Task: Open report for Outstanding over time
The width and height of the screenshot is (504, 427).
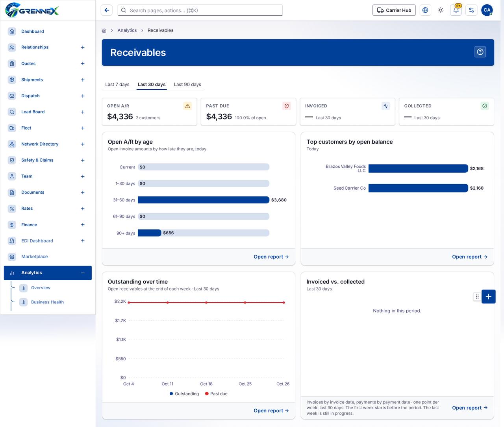Action: pyautogui.click(x=271, y=410)
